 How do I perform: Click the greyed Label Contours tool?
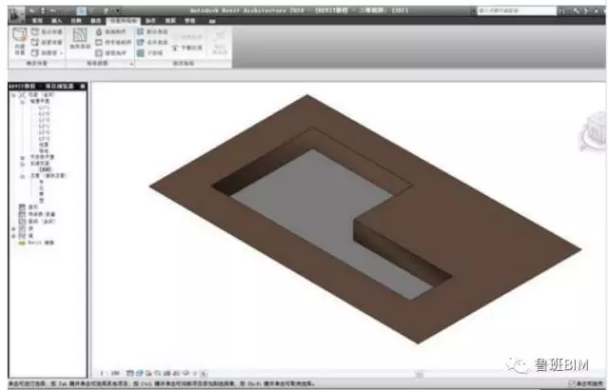click(x=220, y=43)
